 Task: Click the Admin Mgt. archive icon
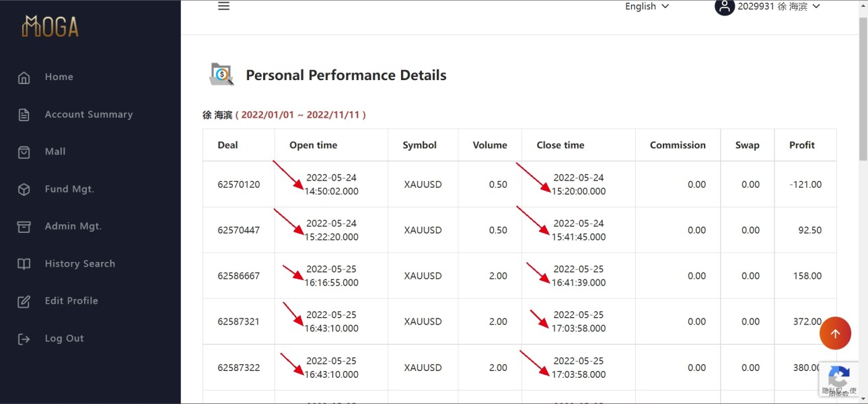pyautogui.click(x=24, y=227)
